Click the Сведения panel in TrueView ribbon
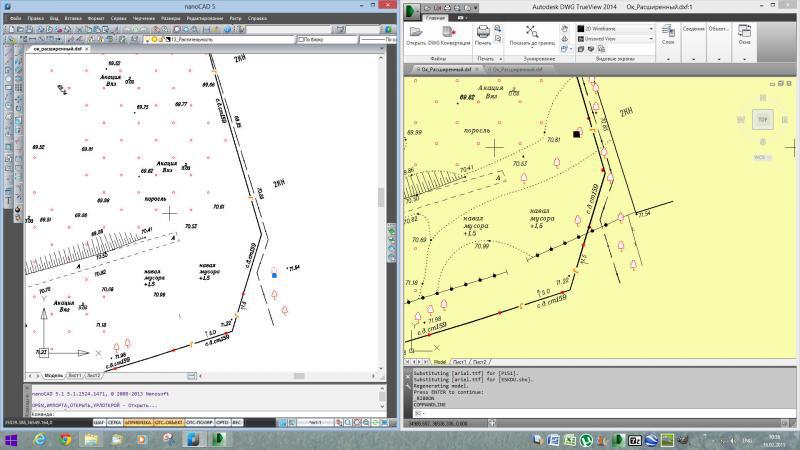Screen dimensions: 800x450 tap(693, 29)
